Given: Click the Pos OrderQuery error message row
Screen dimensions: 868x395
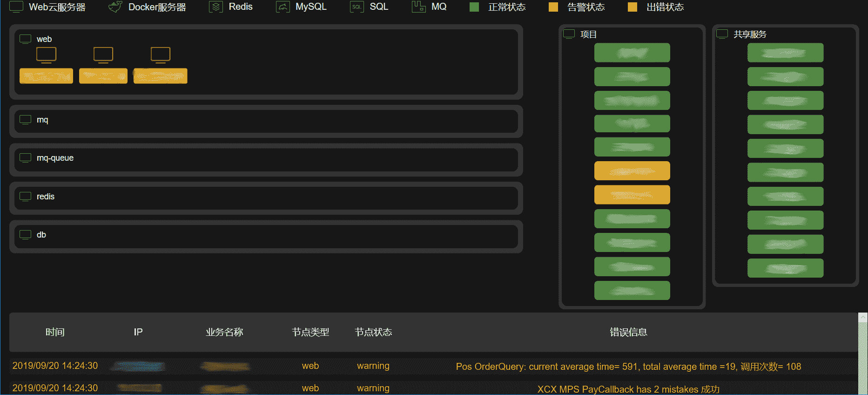Looking at the screenshot, I should 629,367.
